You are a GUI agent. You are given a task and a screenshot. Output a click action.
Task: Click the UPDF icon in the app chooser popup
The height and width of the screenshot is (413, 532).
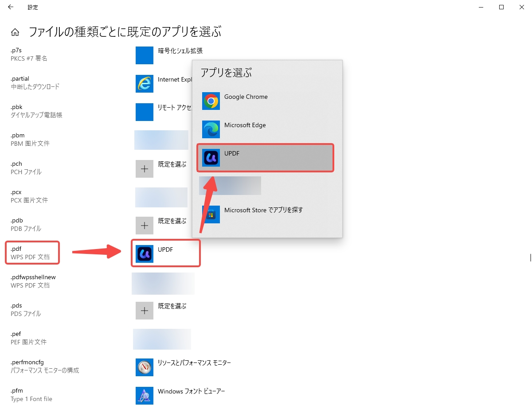pos(211,158)
